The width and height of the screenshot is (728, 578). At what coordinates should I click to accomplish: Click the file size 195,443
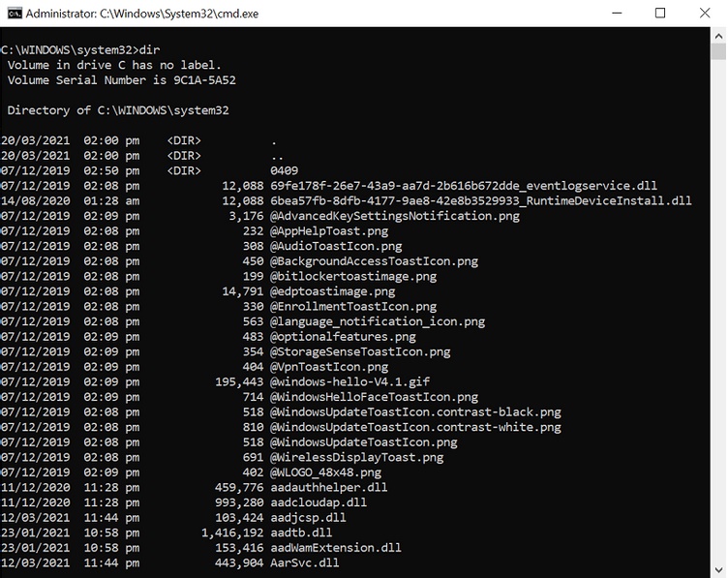239,381
